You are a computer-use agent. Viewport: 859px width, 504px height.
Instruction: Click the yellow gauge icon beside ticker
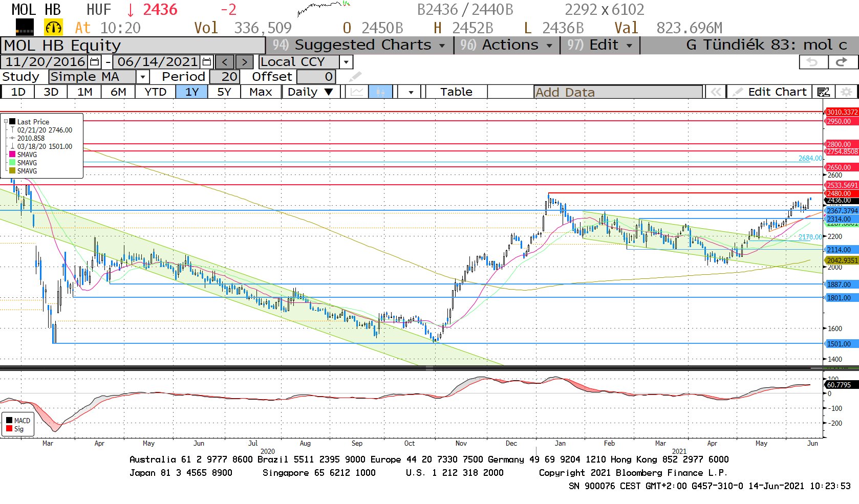coord(53,28)
